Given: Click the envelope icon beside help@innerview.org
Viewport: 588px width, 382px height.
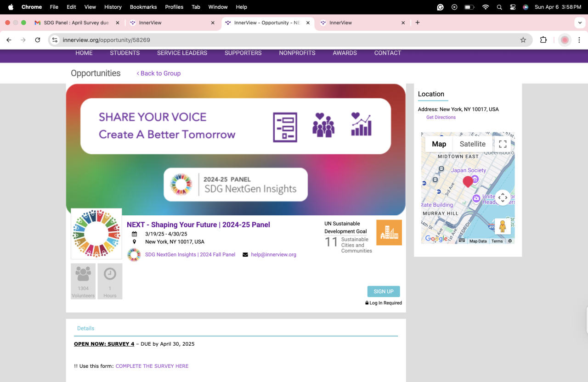Looking at the screenshot, I should [245, 254].
